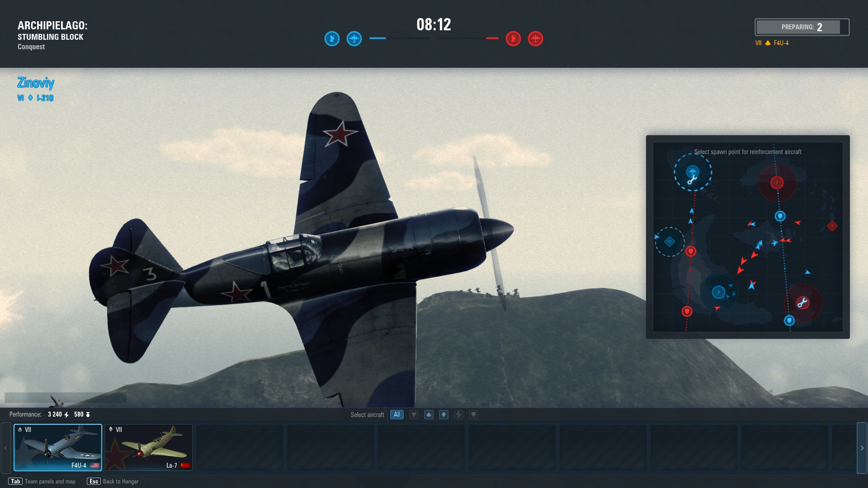868x488 pixels.
Task: Click the Esc key hint to return to Hangar
Action: [94, 481]
